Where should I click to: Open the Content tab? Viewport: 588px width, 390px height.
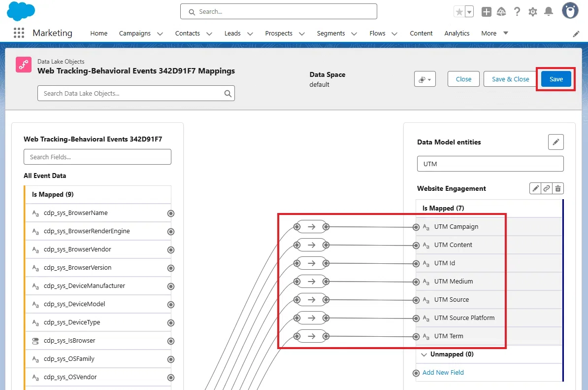(421, 34)
